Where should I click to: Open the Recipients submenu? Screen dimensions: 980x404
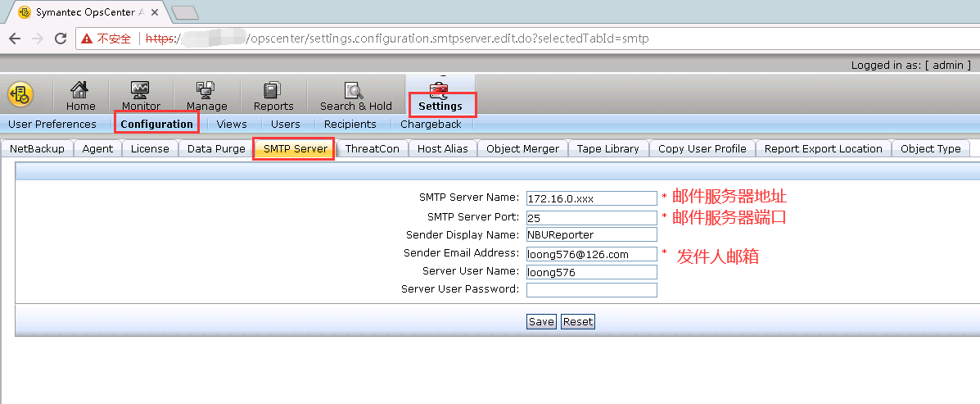pos(350,124)
